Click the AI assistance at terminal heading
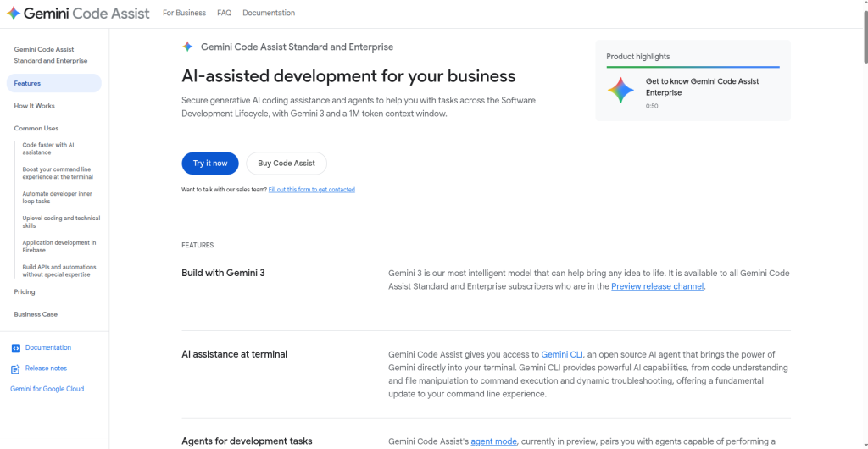 234,354
